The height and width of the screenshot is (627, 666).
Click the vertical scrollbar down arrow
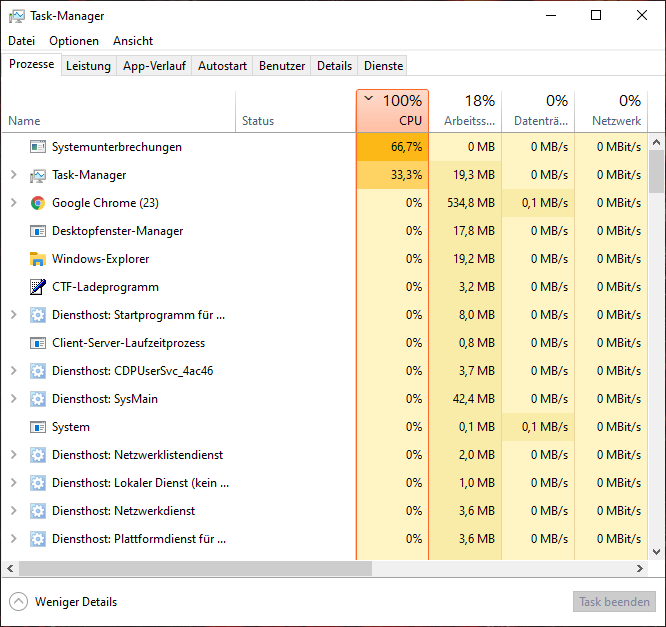(x=657, y=552)
